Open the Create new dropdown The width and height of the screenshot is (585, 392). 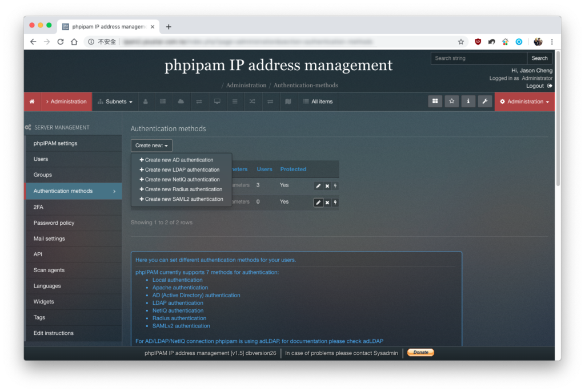click(x=151, y=146)
